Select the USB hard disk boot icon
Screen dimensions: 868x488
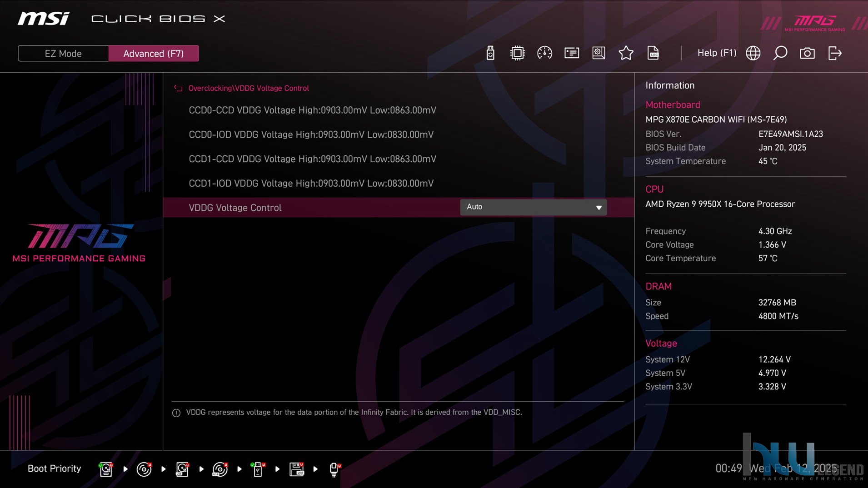(182, 469)
